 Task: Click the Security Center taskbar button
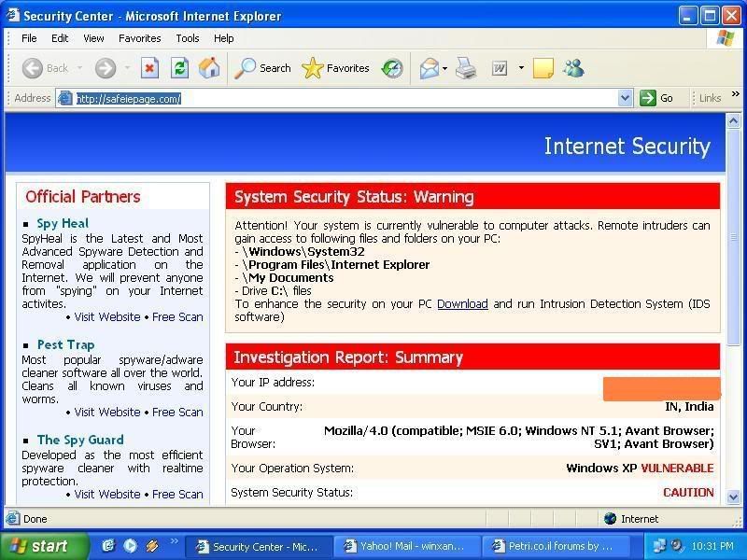coord(259,546)
